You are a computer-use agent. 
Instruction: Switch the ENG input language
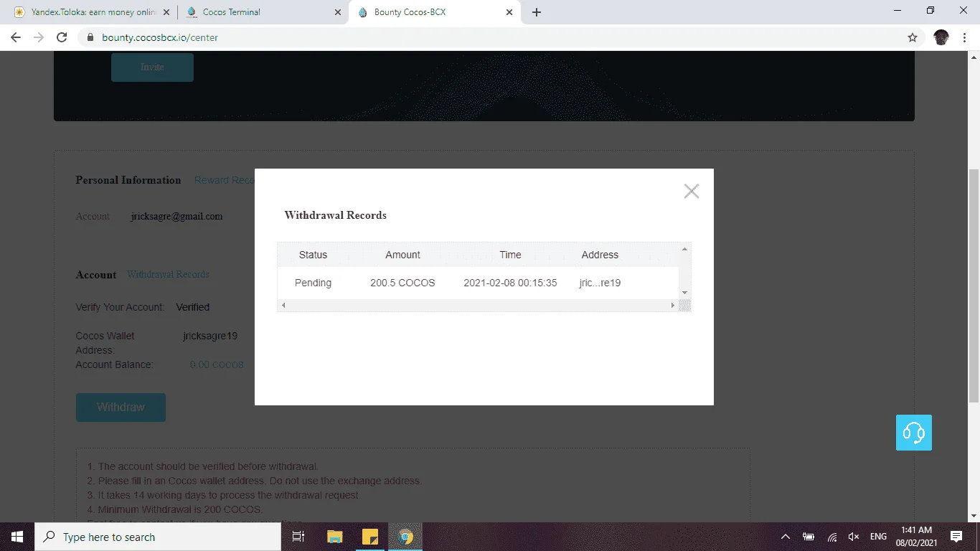click(x=878, y=537)
